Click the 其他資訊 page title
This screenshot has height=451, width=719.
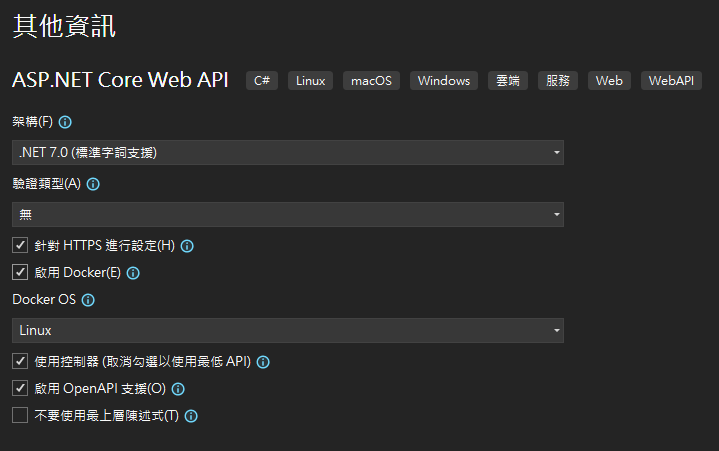pyautogui.click(x=64, y=26)
